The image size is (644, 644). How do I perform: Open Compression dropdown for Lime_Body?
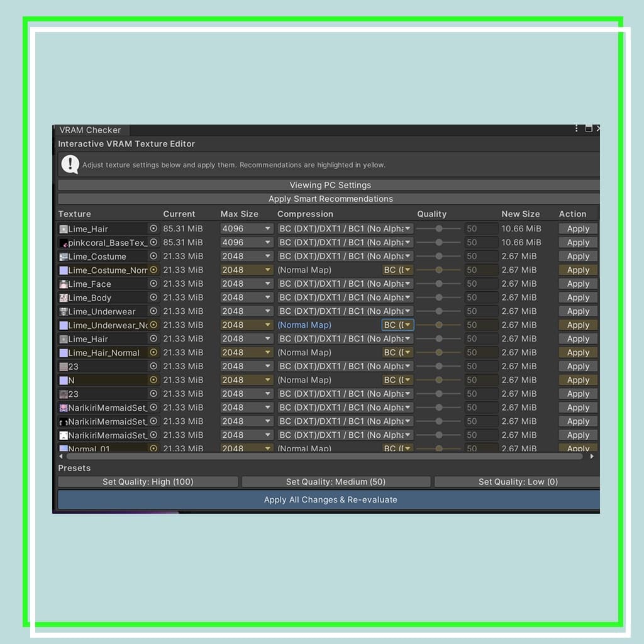(345, 297)
